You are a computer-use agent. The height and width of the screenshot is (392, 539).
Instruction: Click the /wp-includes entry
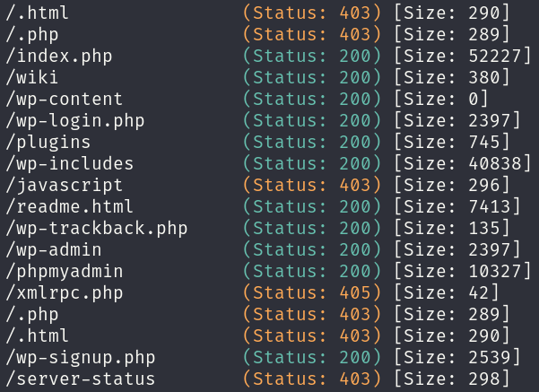point(70,164)
